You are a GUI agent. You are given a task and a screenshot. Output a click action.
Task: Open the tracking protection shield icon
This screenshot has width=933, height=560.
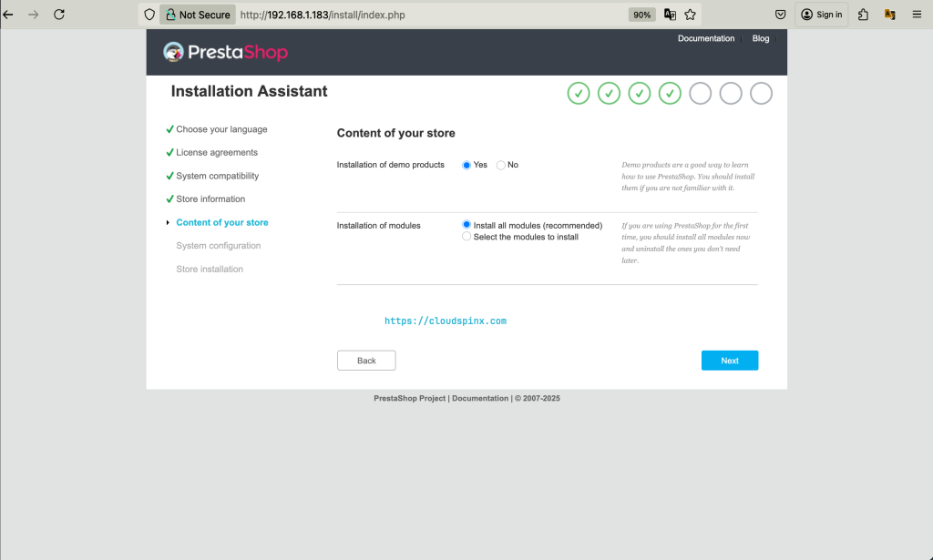coord(150,15)
